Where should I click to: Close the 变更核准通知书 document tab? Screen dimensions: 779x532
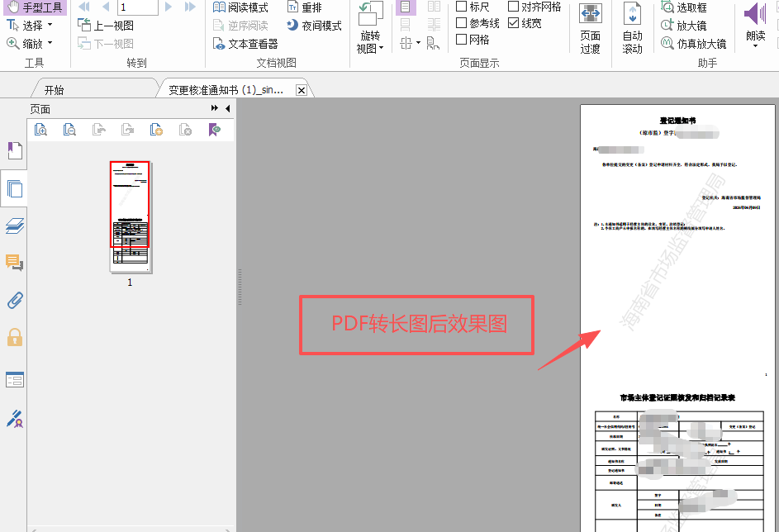301,90
